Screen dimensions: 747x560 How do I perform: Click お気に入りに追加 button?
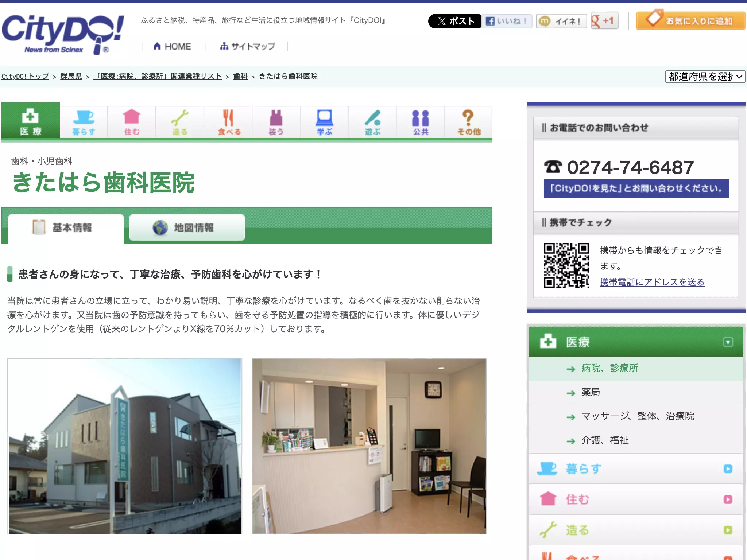690,20
